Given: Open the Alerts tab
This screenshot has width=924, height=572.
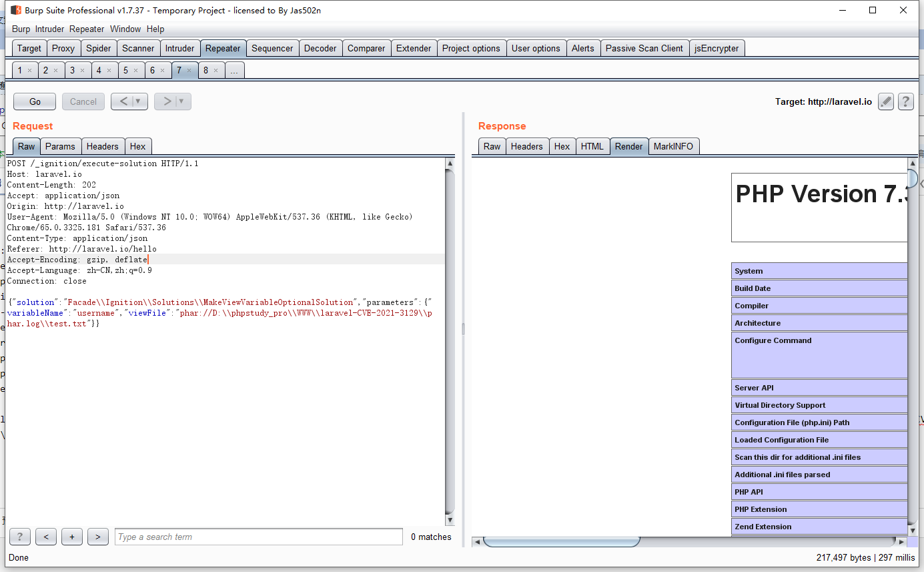Looking at the screenshot, I should (x=582, y=48).
